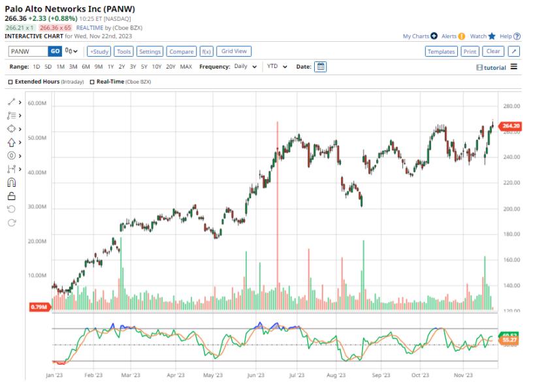This screenshot has height=392, width=533.
Task: Open the Templates button
Action: coord(441,52)
